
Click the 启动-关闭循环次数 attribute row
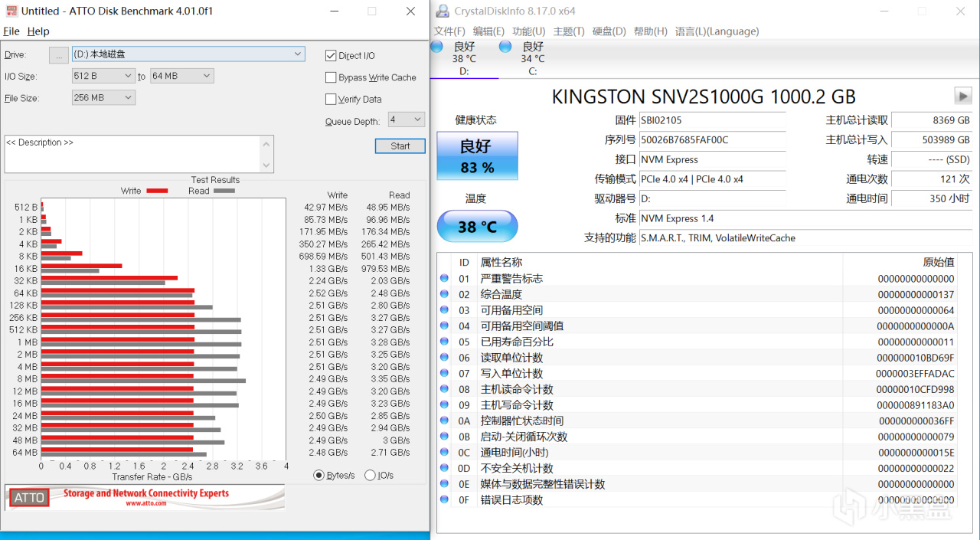click(697, 437)
